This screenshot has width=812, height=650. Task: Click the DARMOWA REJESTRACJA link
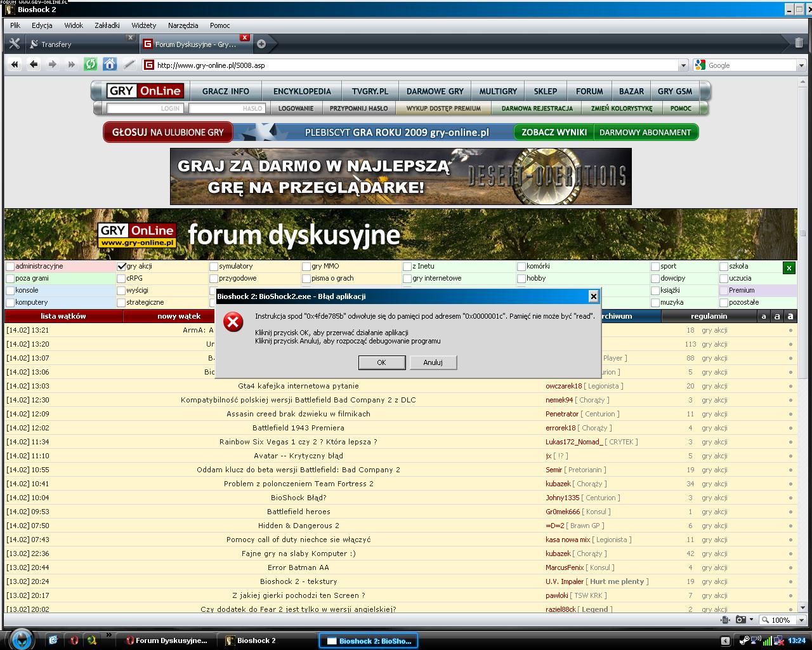click(537, 109)
